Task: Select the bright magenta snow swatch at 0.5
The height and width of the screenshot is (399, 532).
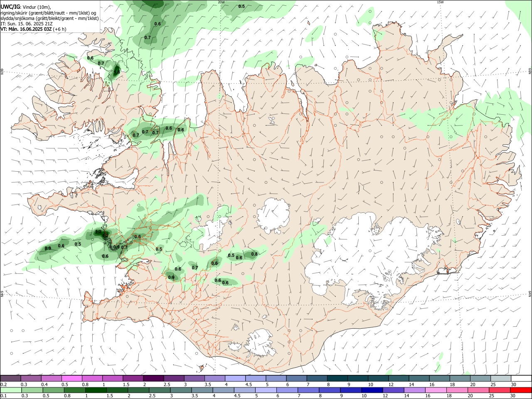Action: coord(72,379)
